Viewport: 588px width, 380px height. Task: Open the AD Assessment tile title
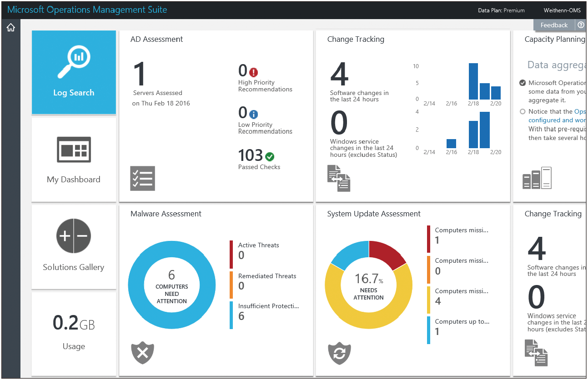point(156,39)
